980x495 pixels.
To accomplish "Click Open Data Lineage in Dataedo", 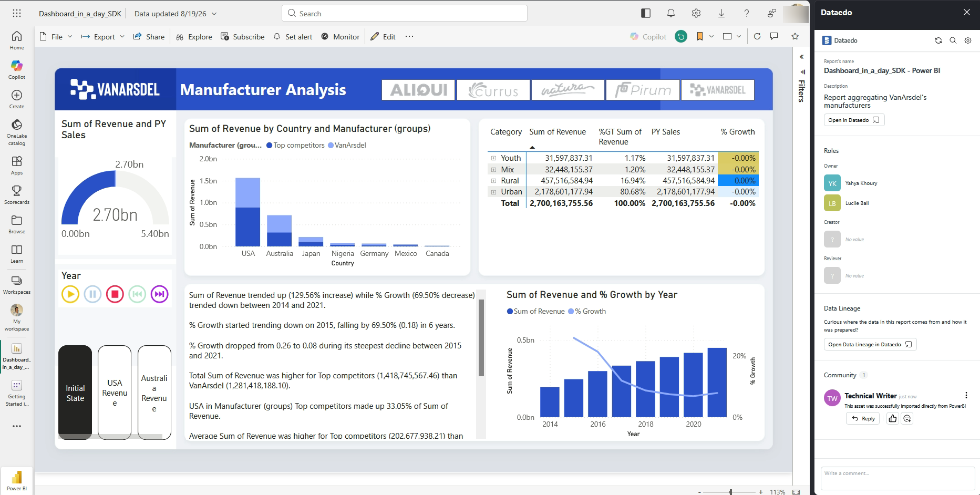I will point(870,344).
